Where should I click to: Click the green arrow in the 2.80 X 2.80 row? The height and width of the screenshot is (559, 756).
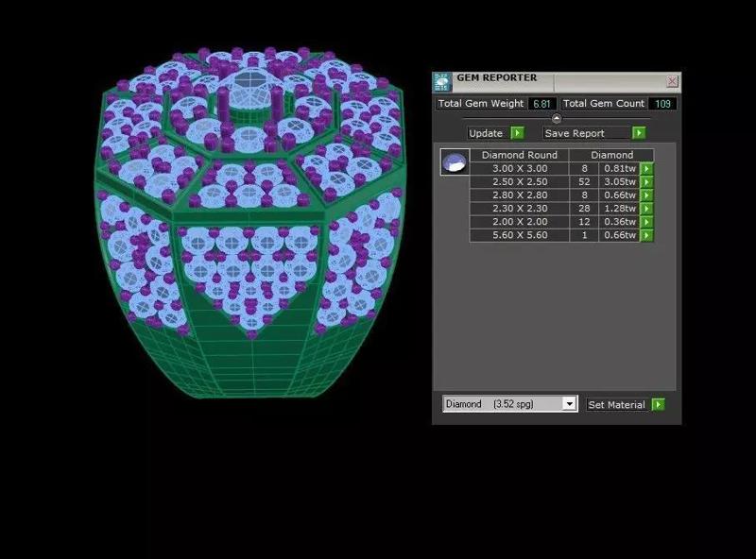(x=646, y=195)
